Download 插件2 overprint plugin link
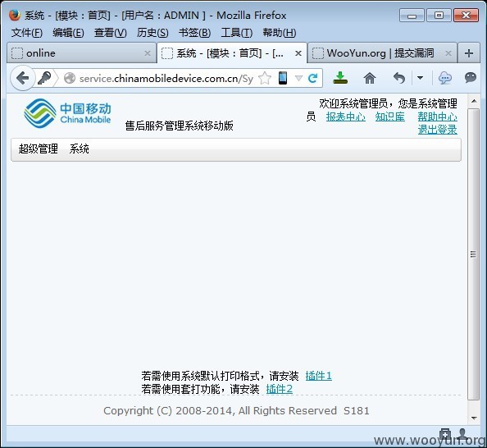487x448 pixels. [280, 389]
